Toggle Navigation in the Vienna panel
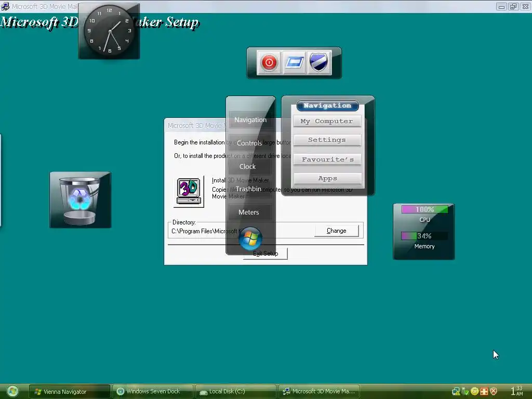This screenshot has width=532, height=399. [250, 120]
